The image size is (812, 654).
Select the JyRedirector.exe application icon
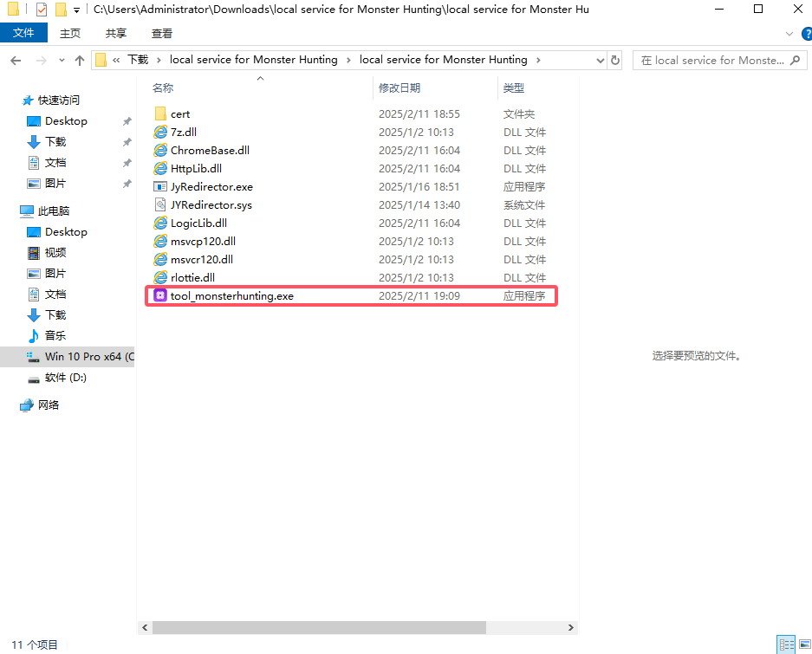point(160,186)
